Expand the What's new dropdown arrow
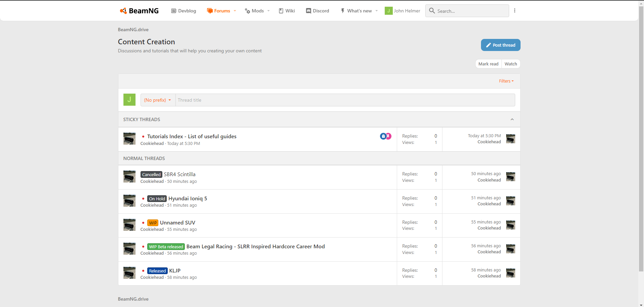Image resolution: width=644 pixels, height=307 pixels. pos(377,11)
